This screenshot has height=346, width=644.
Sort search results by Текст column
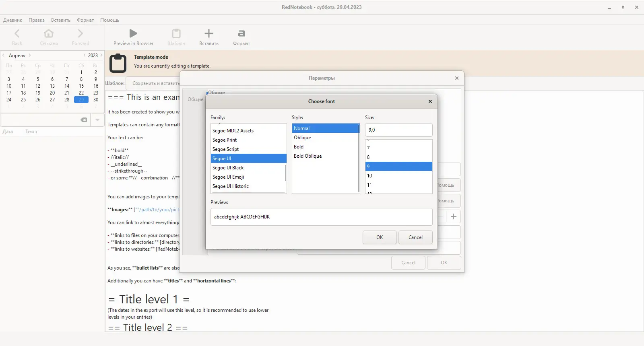click(x=31, y=132)
